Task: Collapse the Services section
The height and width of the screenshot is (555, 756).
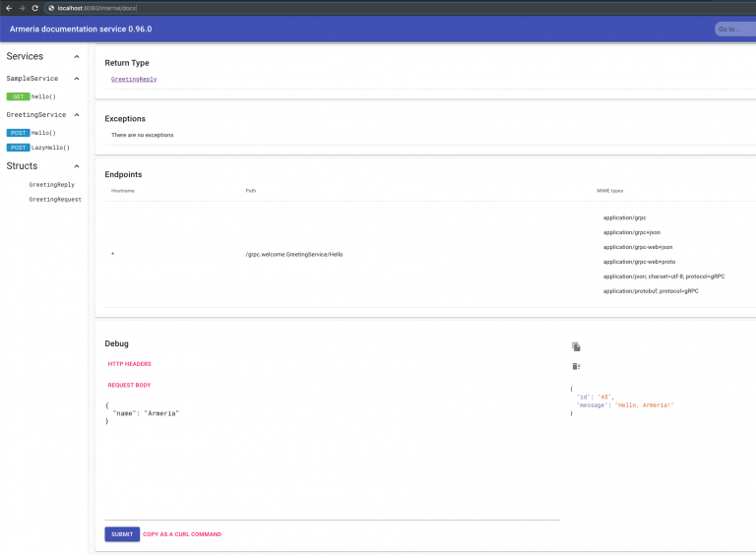Action: 77,57
